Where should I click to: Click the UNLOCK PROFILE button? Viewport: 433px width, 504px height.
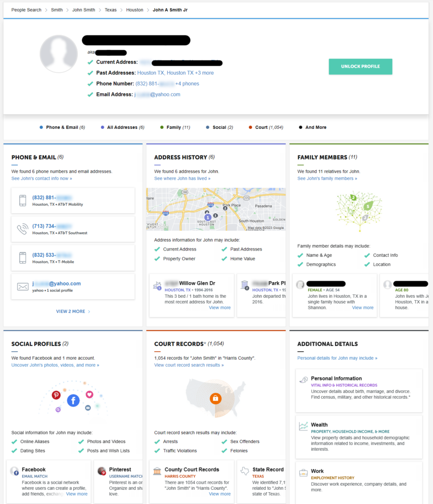click(360, 66)
